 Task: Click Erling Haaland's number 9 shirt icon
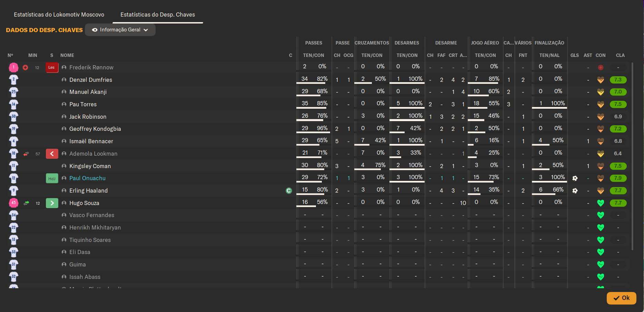[x=13, y=191]
